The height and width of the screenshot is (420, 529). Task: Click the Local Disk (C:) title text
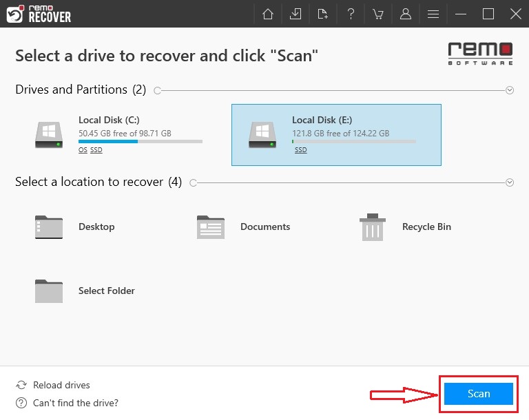[109, 120]
